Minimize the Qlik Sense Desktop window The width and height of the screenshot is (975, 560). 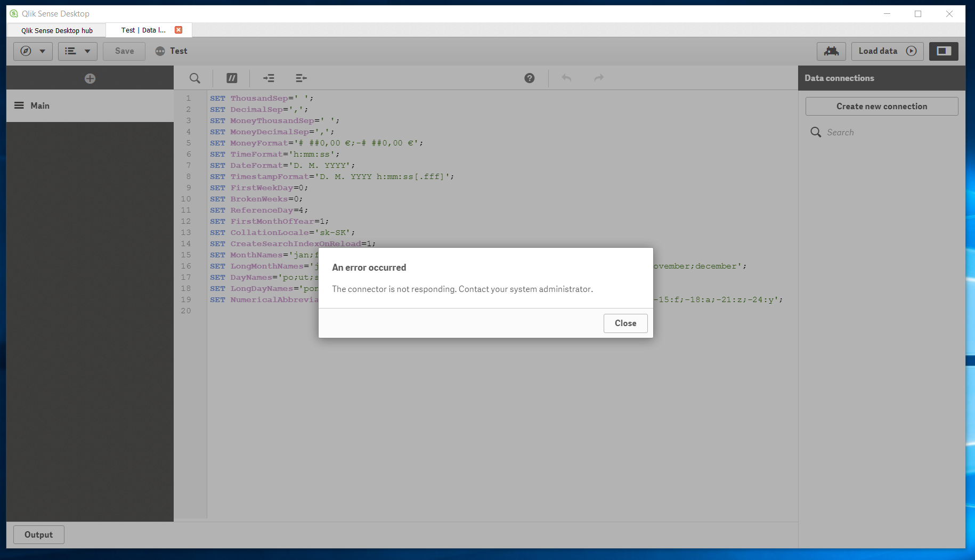[x=887, y=14]
